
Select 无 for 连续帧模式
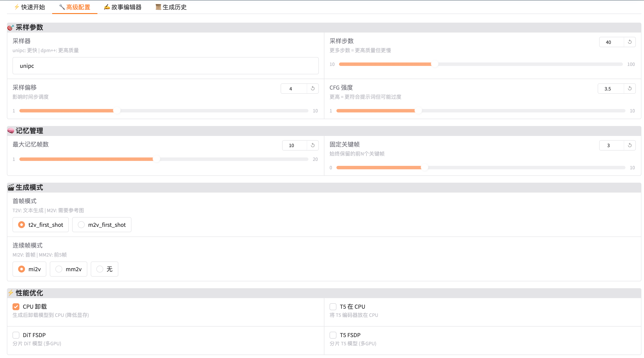(100, 269)
